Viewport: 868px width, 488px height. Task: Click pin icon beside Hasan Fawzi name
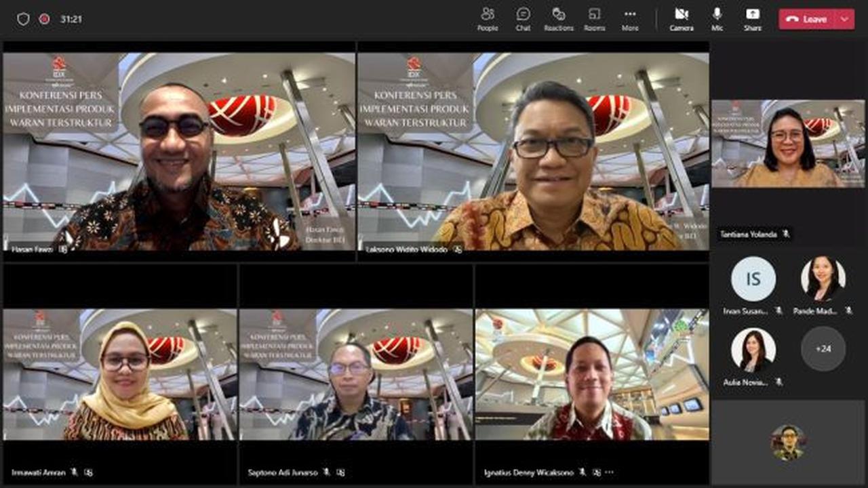pos(63,249)
